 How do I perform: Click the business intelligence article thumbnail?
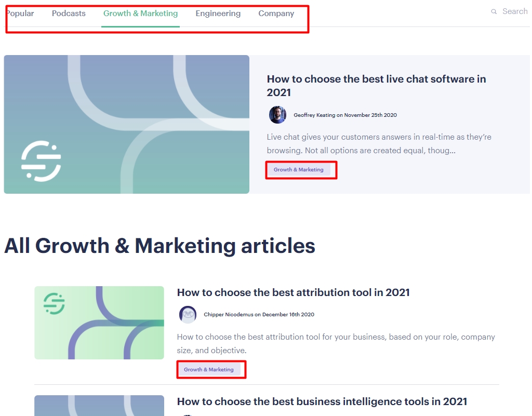pos(99,406)
